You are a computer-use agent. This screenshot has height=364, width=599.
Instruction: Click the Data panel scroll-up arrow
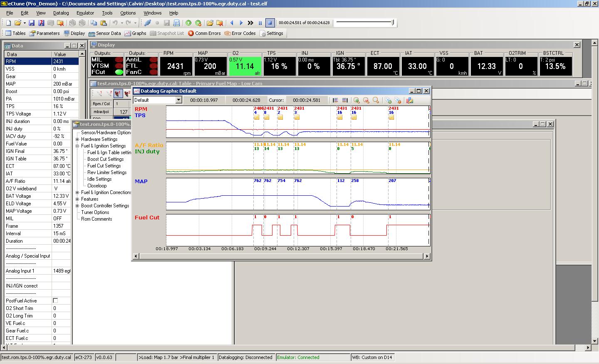click(x=82, y=54)
